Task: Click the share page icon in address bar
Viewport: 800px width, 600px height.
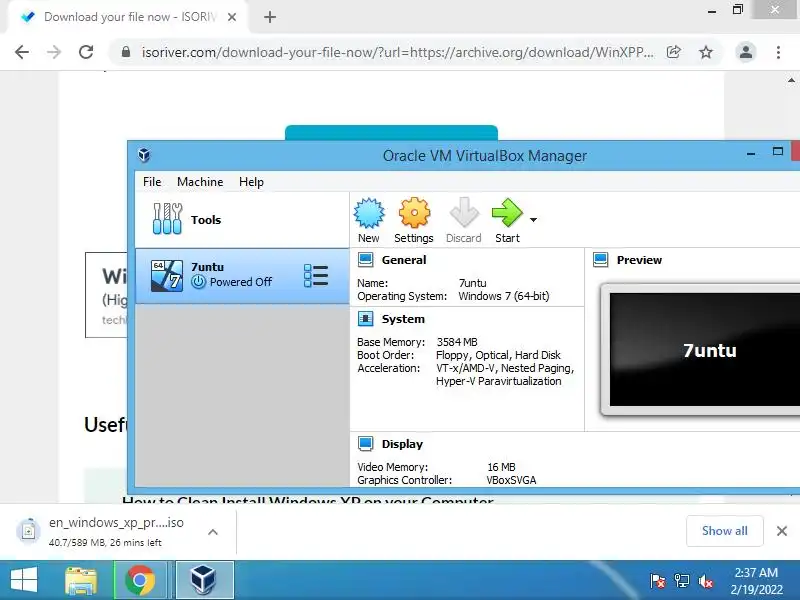Action: (x=674, y=52)
